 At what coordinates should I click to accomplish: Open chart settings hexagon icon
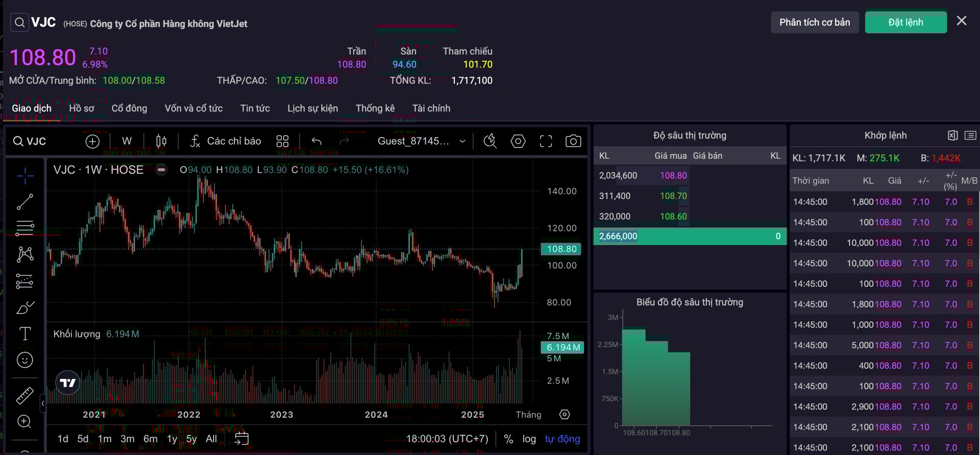point(518,141)
